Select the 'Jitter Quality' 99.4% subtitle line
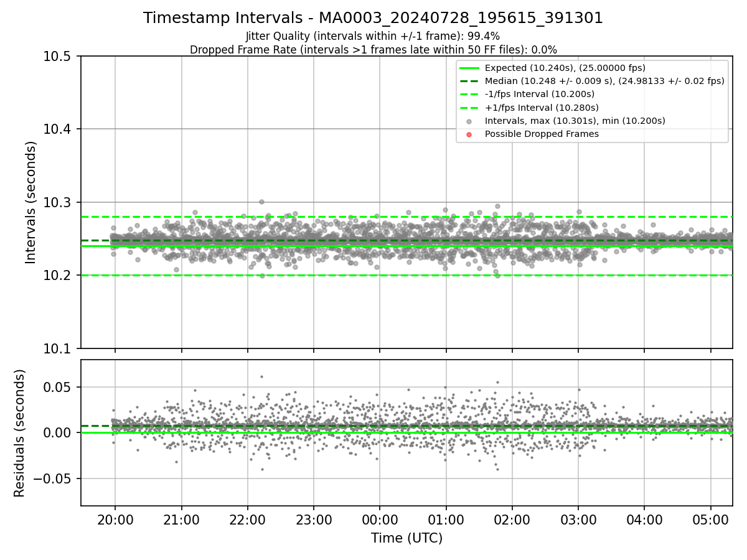The height and width of the screenshot is (560, 747). (373, 36)
